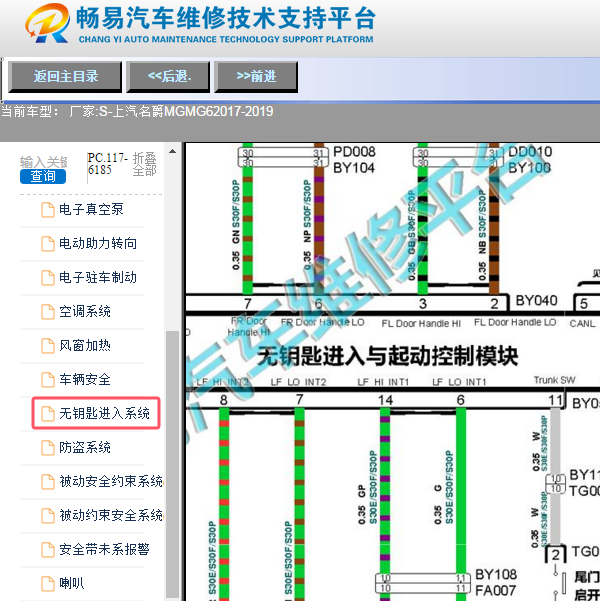Open the 车辆安全 entry
600x601 pixels.
pyautogui.click(x=85, y=379)
